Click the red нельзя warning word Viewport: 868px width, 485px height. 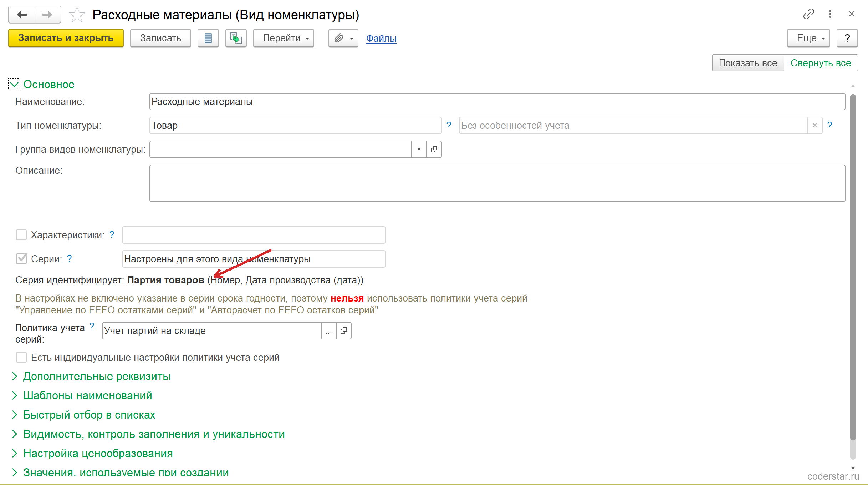click(x=347, y=298)
